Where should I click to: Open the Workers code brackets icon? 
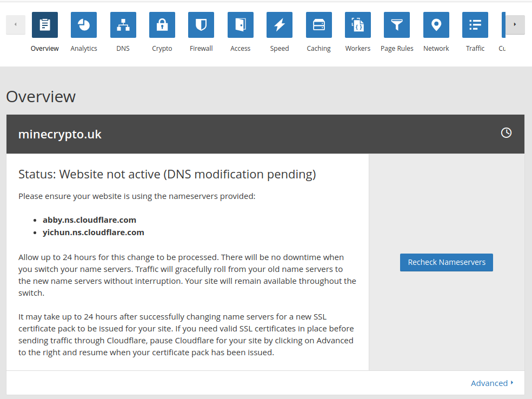[x=358, y=25]
